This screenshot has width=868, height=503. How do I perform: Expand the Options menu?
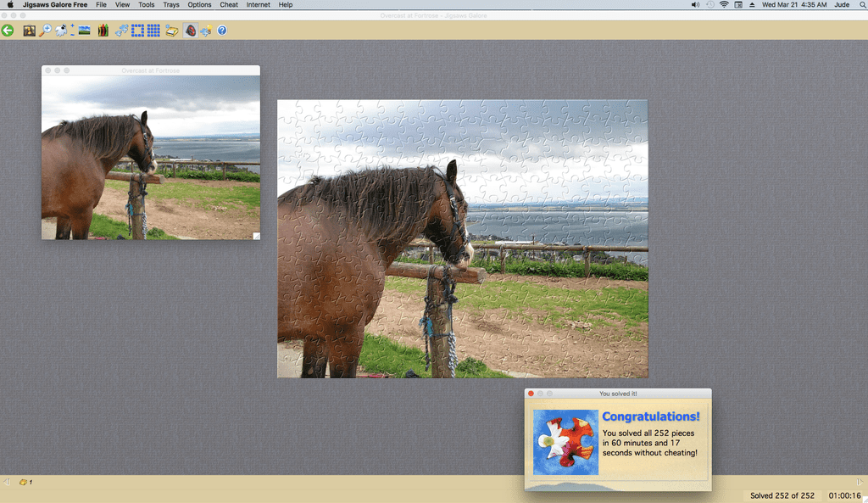tap(199, 5)
